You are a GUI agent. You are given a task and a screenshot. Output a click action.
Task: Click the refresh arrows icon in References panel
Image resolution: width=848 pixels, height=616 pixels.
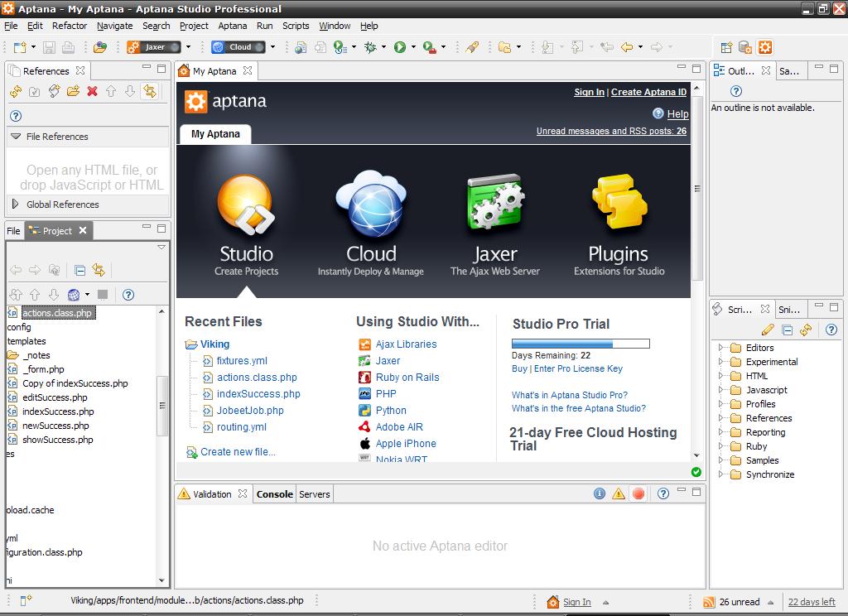[x=16, y=91]
